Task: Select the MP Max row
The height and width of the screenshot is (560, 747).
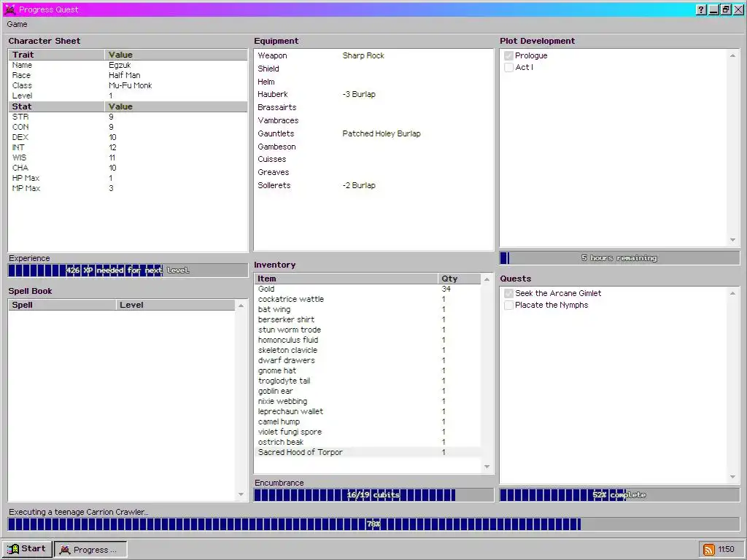Action: pyautogui.click(x=128, y=189)
